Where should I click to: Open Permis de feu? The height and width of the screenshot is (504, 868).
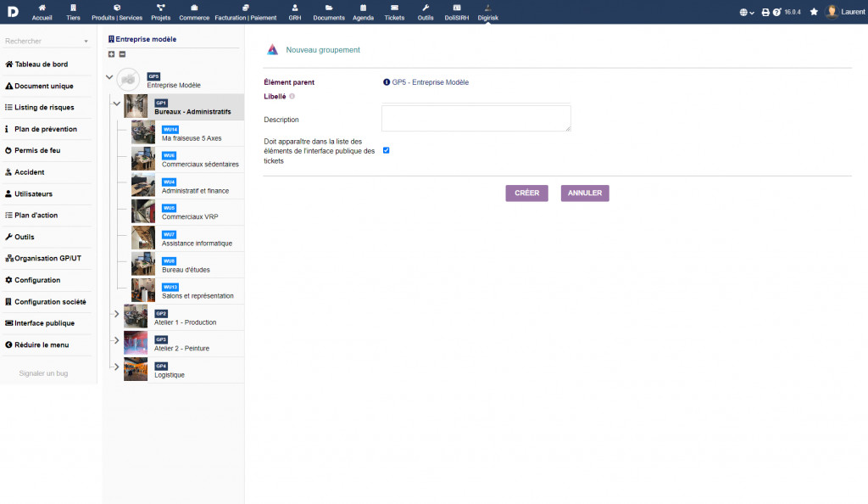click(37, 151)
